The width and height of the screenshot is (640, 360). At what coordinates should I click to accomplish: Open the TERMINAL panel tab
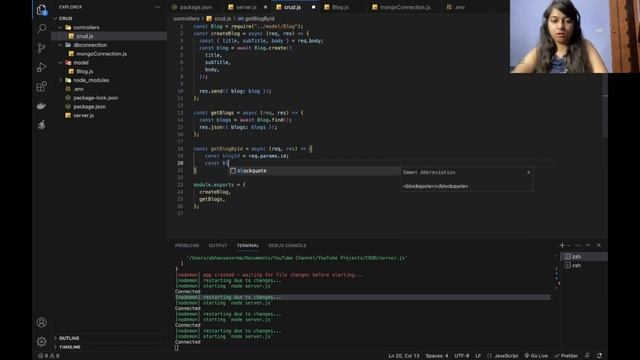pyautogui.click(x=248, y=245)
